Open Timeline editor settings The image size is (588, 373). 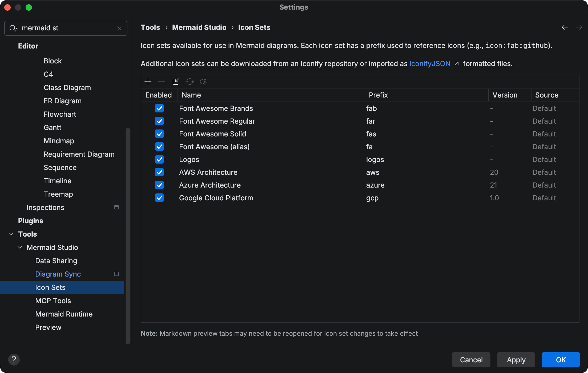coord(58,181)
